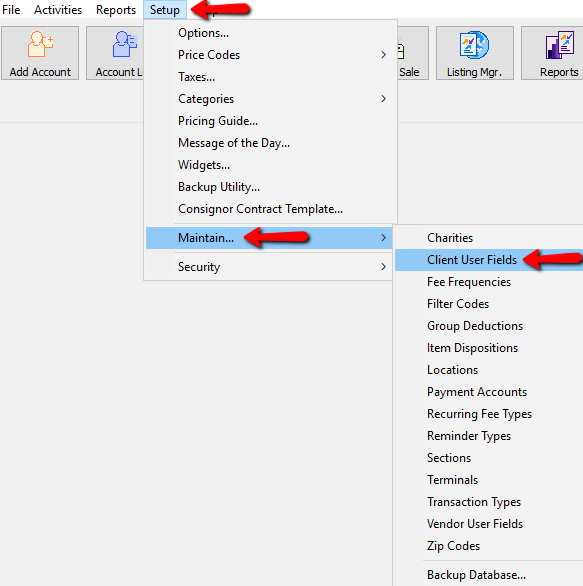Click the Add Account toolbar icon

click(40, 53)
